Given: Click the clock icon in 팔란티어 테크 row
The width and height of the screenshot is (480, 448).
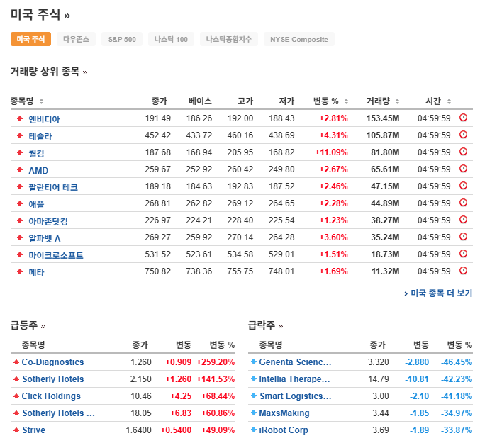Looking at the screenshot, I should 463,186.
